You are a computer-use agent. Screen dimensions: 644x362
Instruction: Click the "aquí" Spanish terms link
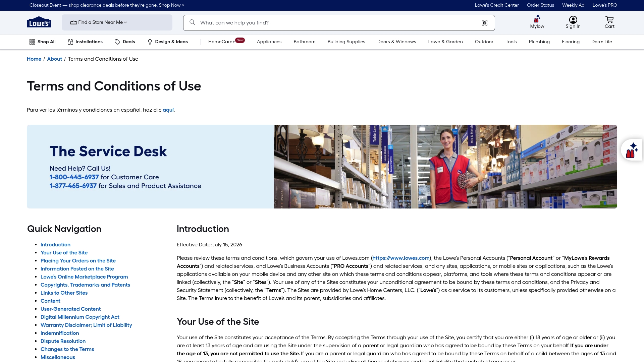pyautogui.click(x=168, y=110)
